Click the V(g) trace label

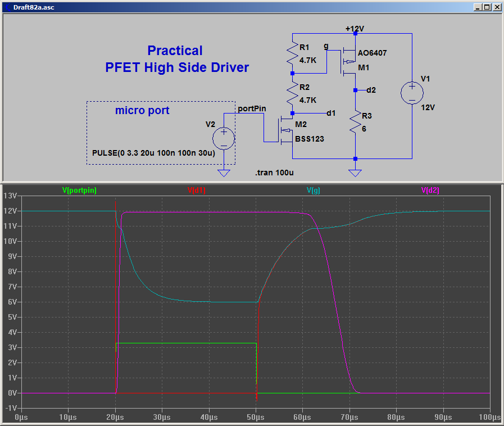point(314,191)
